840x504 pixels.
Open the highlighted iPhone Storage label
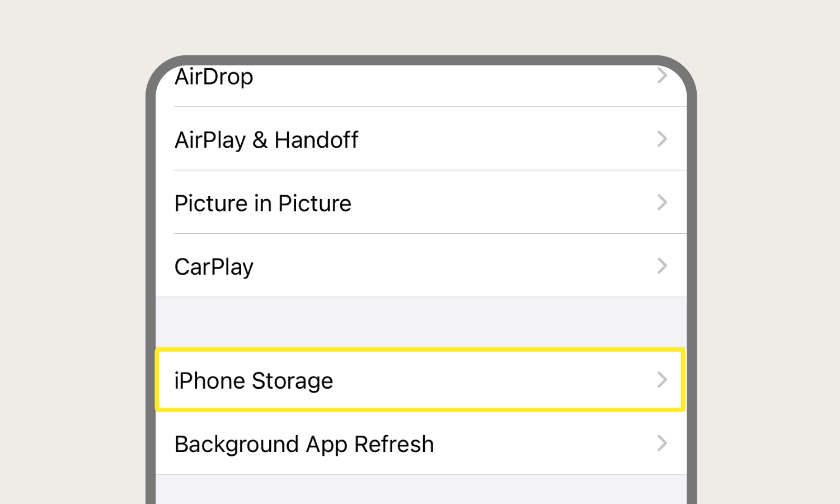point(254,381)
